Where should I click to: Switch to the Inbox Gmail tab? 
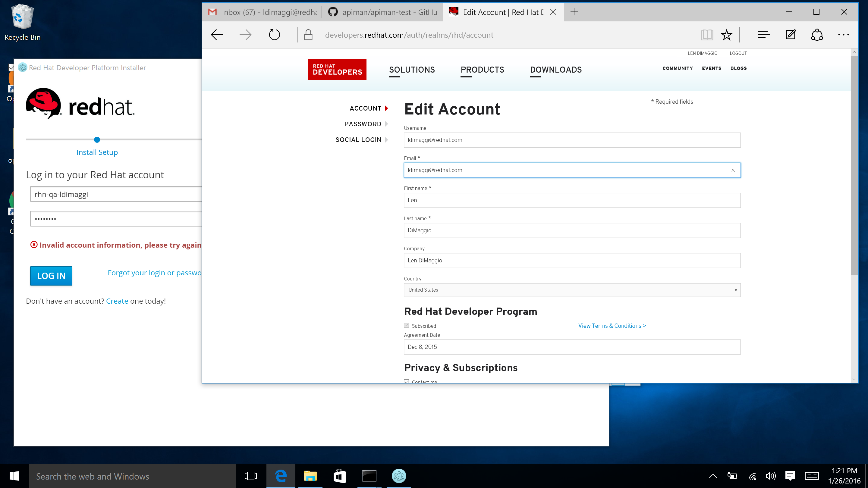coord(263,12)
